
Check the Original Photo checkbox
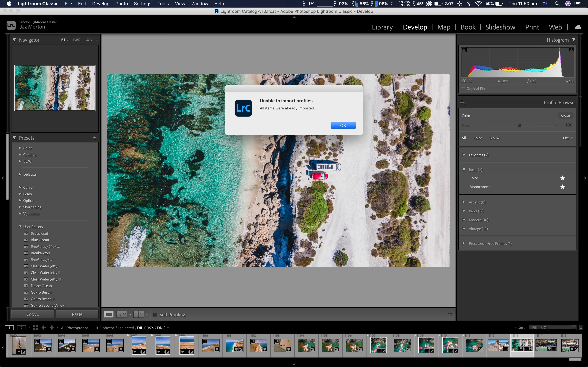(x=463, y=89)
